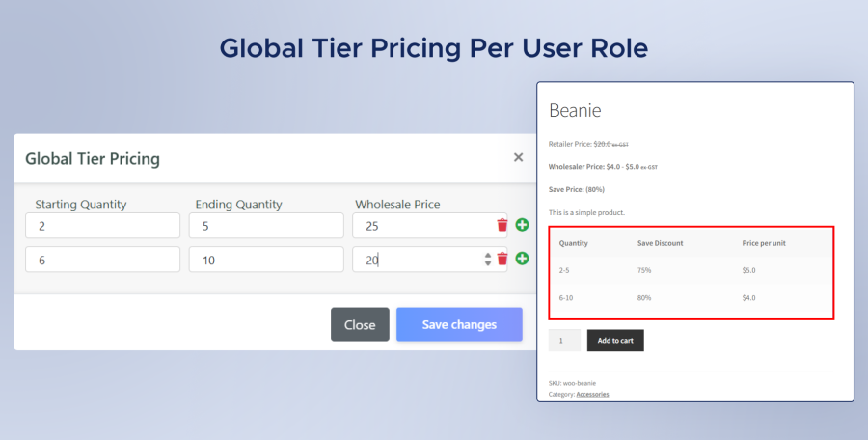Click the 2-5 quantity table cell
The width and height of the screenshot is (868, 440).
[x=564, y=270]
